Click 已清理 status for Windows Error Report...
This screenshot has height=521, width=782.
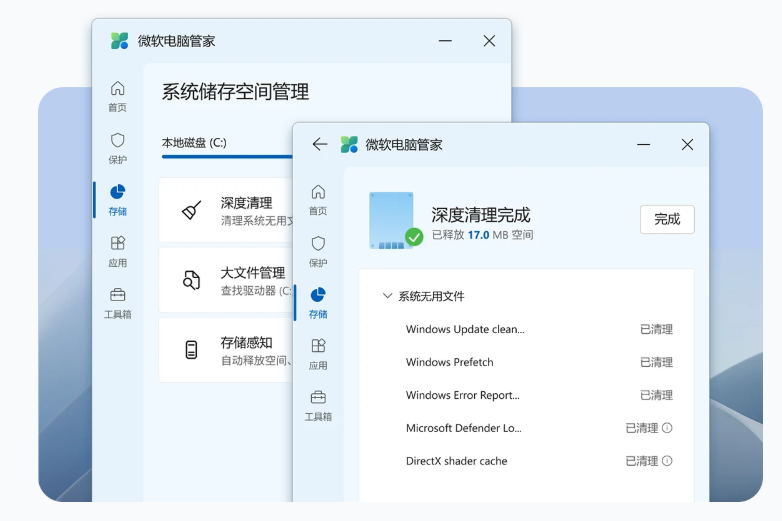[x=656, y=395]
